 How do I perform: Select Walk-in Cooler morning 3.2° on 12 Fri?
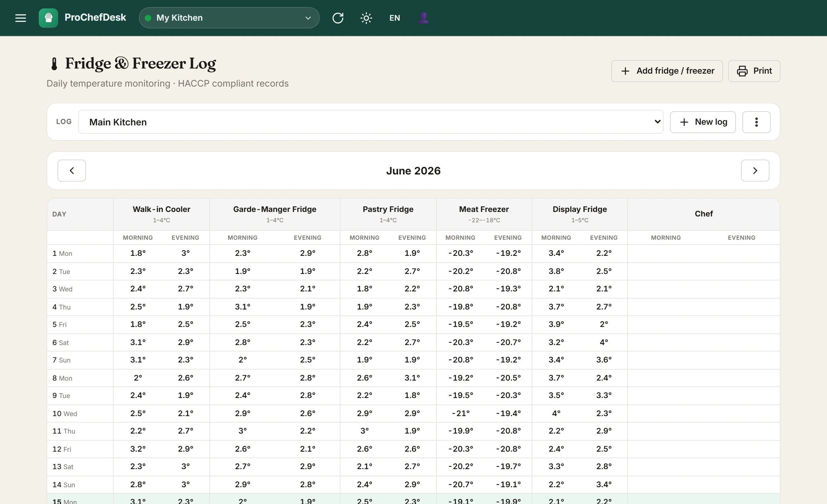tap(138, 449)
